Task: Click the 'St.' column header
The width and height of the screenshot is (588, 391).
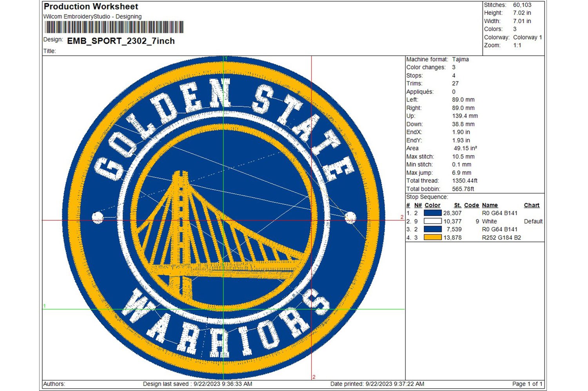Action: pos(458,205)
